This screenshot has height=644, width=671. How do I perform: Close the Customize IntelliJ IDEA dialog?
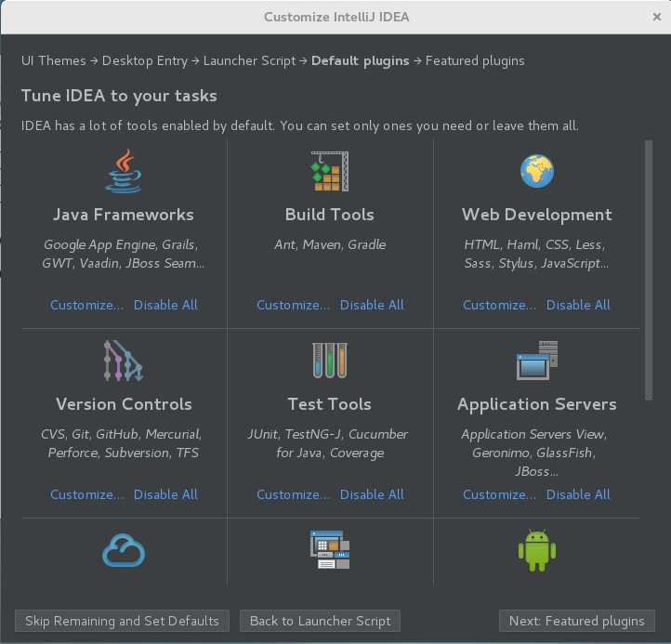656,17
